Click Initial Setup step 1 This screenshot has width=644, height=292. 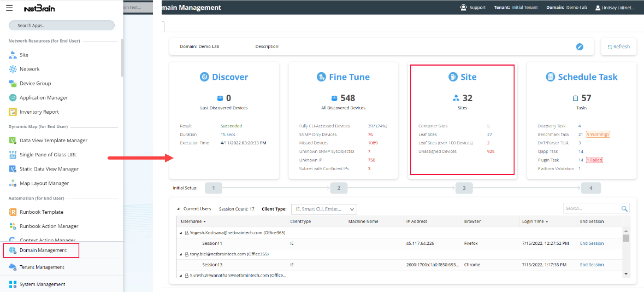coord(213,188)
